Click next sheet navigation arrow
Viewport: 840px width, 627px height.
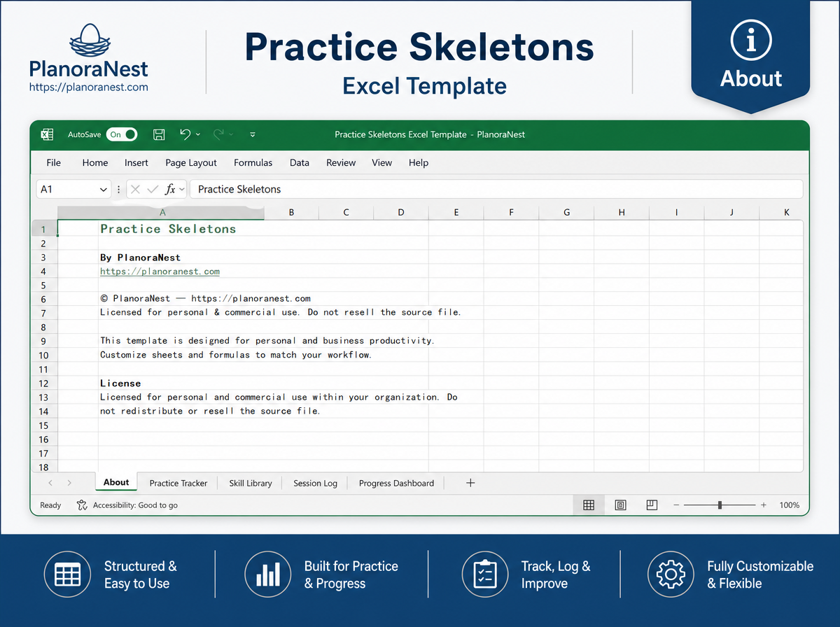click(69, 483)
